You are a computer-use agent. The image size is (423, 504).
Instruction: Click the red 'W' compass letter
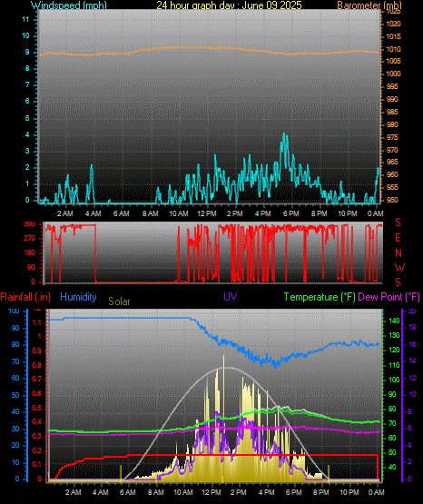coord(399,267)
